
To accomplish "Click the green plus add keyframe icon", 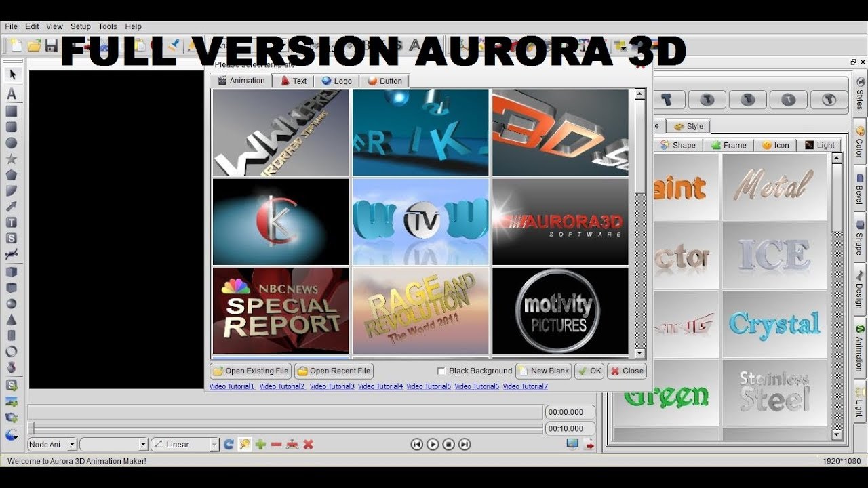I will coord(260,444).
